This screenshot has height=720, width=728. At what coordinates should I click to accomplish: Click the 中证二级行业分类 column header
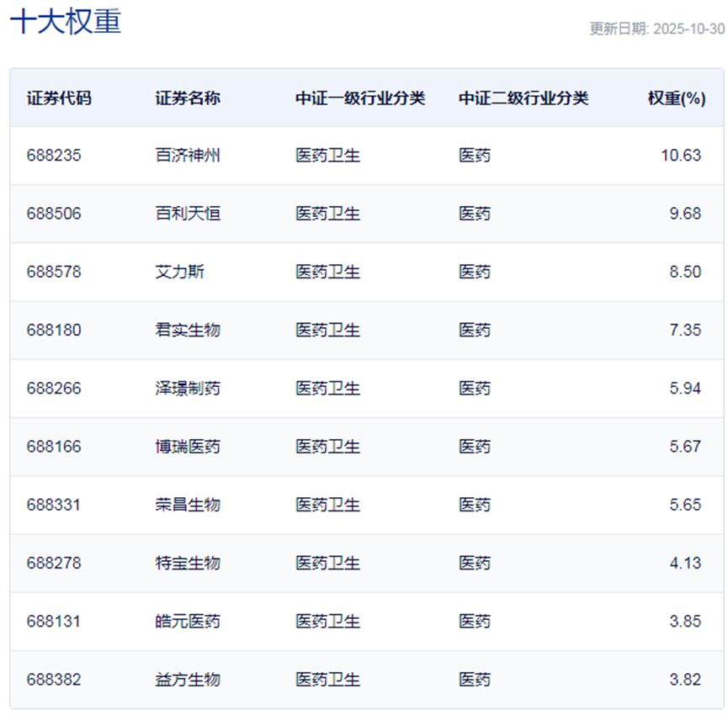[523, 98]
